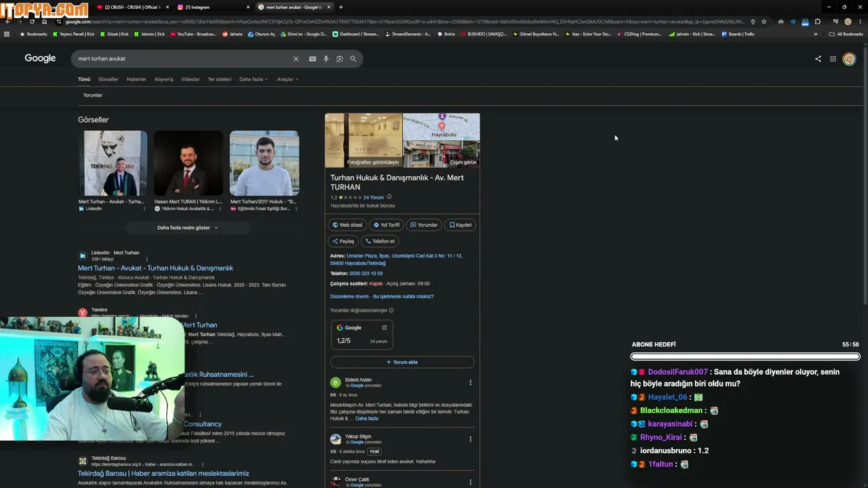868x488 pixels.
Task: Open the phone number 0530 323 10 59
Action: (x=366, y=274)
